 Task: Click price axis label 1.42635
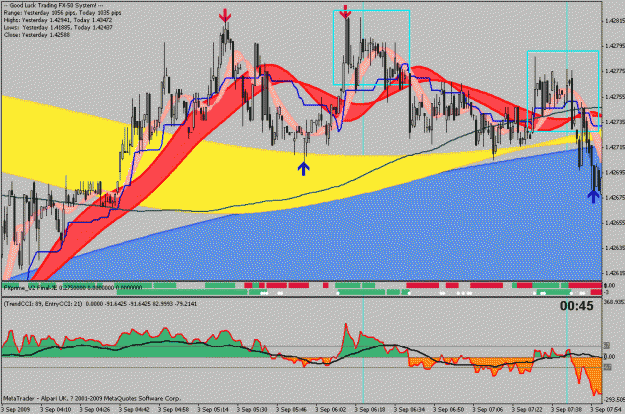(x=614, y=248)
